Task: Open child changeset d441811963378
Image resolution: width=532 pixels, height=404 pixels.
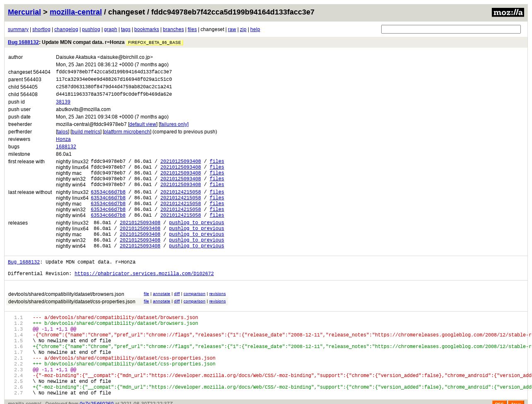Action: [114, 94]
